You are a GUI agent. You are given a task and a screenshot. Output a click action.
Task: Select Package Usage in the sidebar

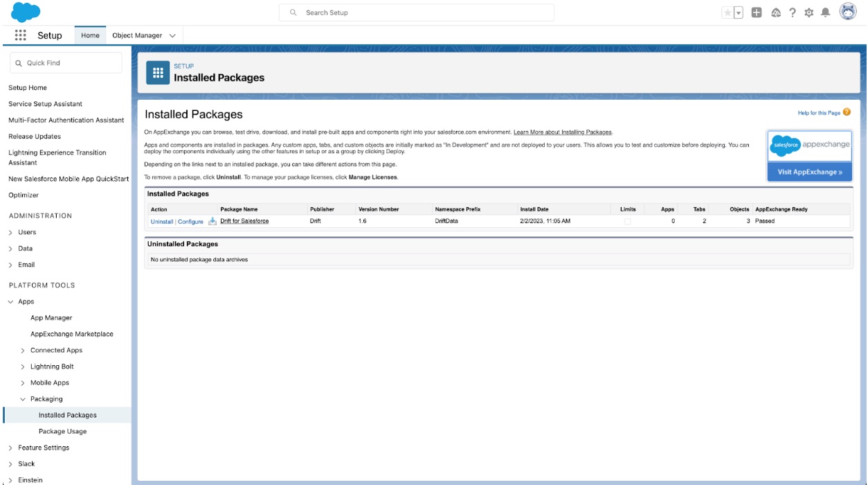[x=63, y=432]
